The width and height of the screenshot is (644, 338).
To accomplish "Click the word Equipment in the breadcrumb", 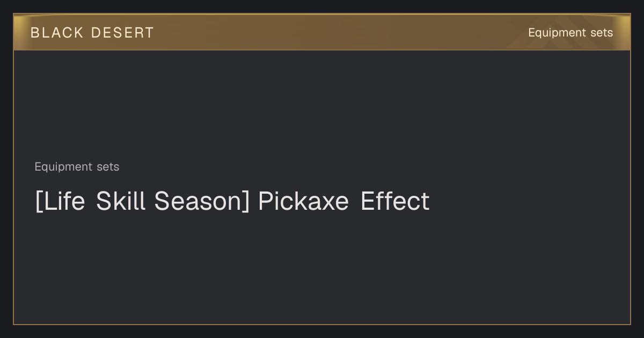I will (x=63, y=167).
